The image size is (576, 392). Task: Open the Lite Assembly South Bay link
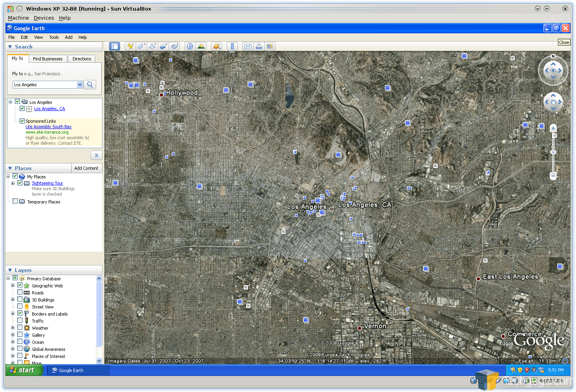(x=49, y=127)
